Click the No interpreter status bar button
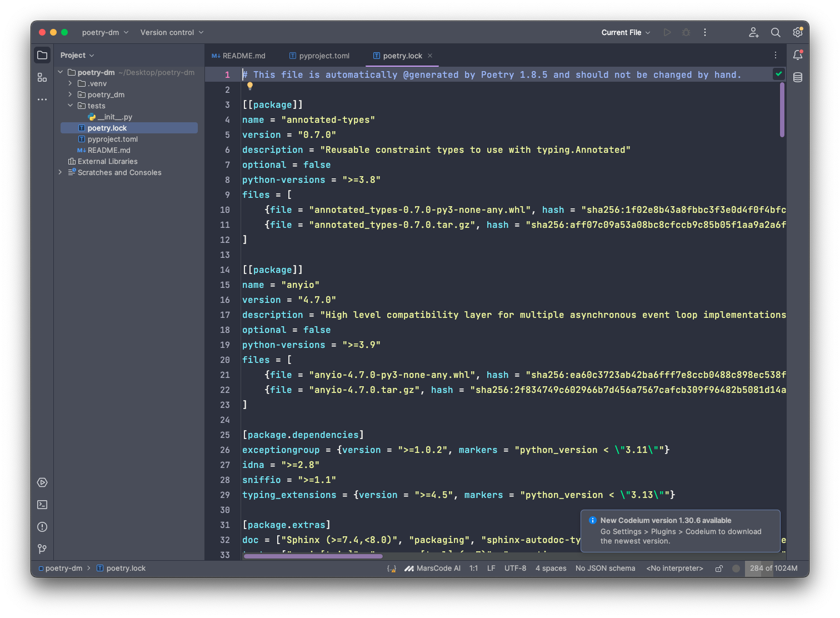Viewport: 840px width, 618px height. click(674, 569)
